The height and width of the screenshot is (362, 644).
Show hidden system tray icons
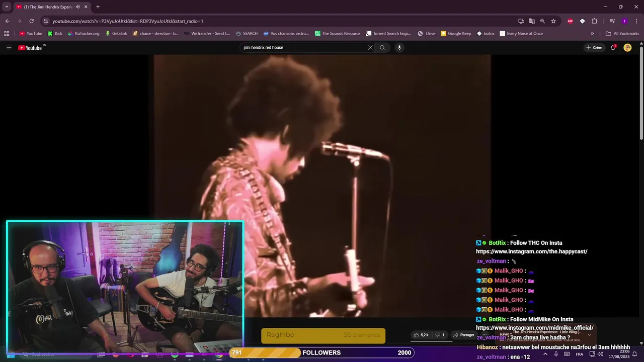coord(545,354)
